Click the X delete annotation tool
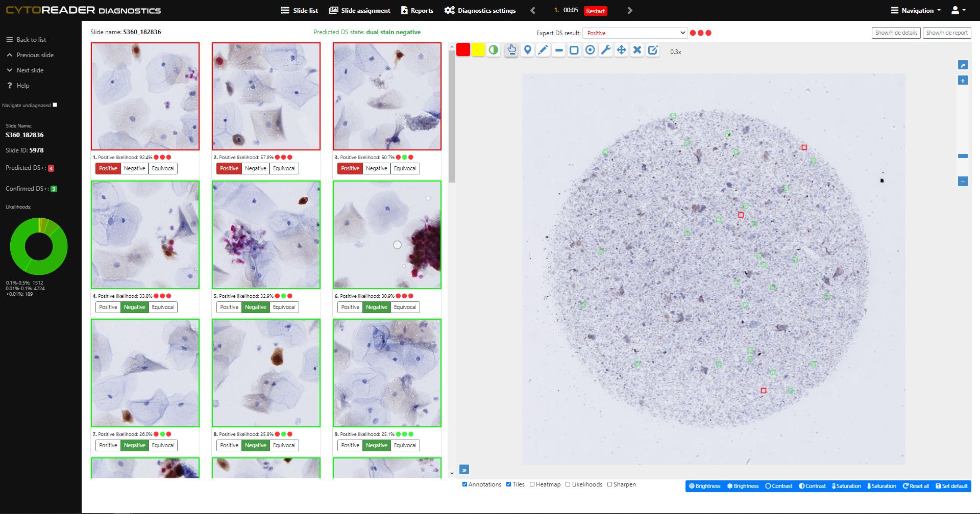The height and width of the screenshot is (514, 980). tap(637, 50)
